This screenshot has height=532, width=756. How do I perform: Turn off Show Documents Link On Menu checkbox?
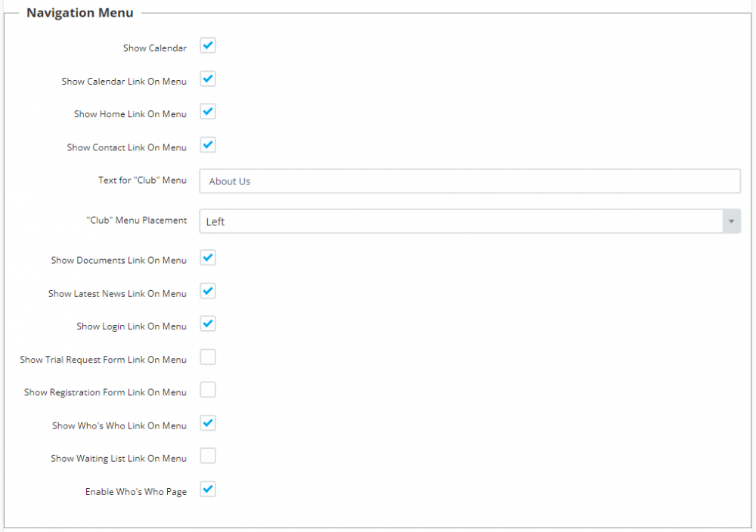pyautogui.click(x=208, y=258)
